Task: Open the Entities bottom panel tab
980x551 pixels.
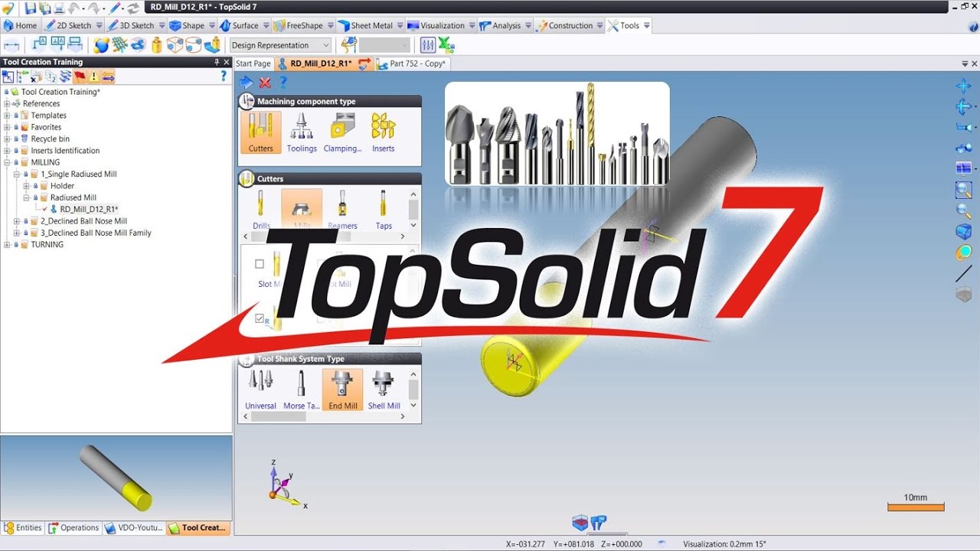Action: (23, 527)
